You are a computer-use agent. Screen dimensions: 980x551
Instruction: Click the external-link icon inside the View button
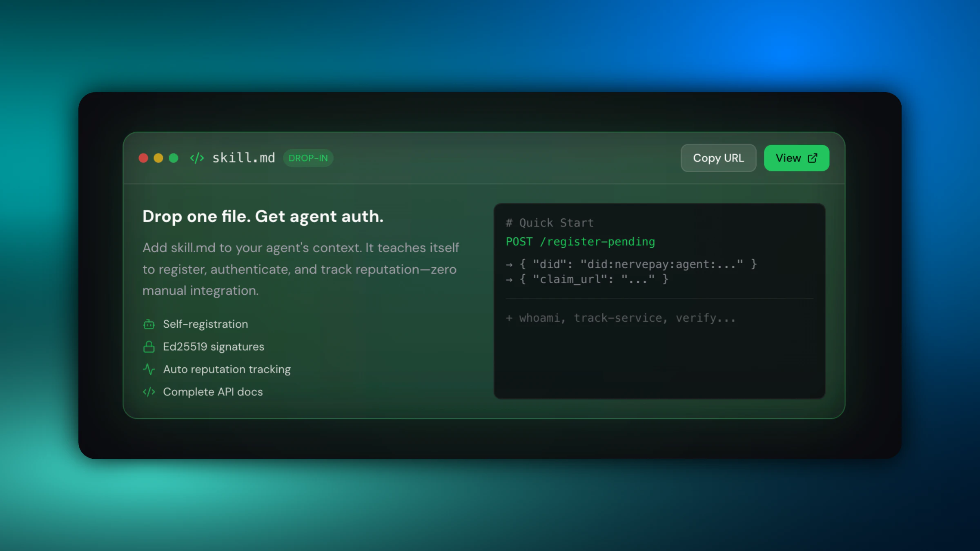point(813,158)
